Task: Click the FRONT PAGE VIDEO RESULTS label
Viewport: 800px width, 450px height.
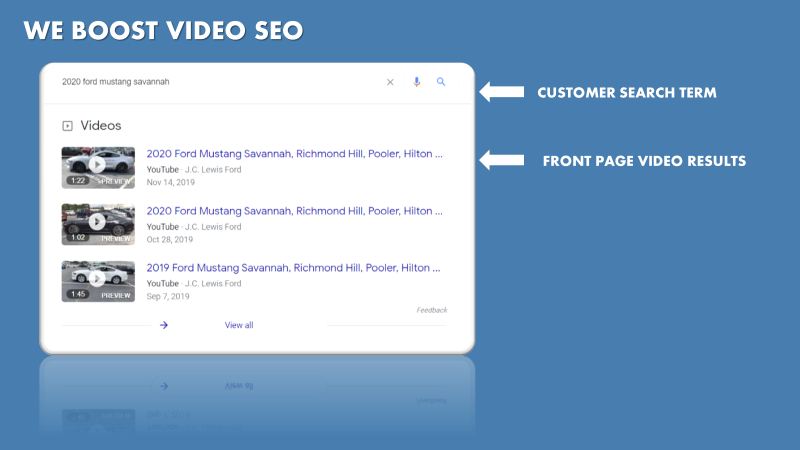Action: coord(644,161)
